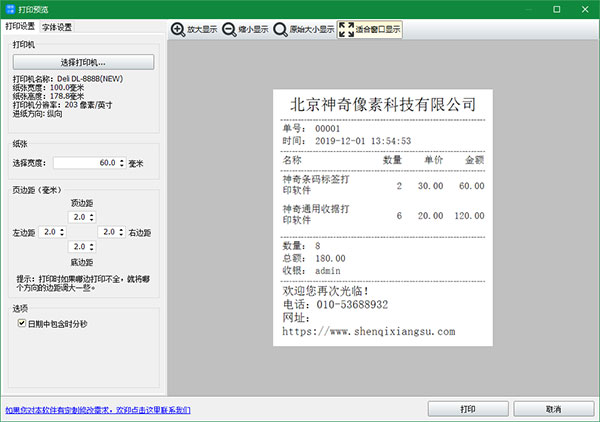Image resolution: width=600 pixels, height=422 pixels.
Task: Click the zoom in (放大显示) magnifier icon
Action: pyautogui.click(x=178, y=29)
